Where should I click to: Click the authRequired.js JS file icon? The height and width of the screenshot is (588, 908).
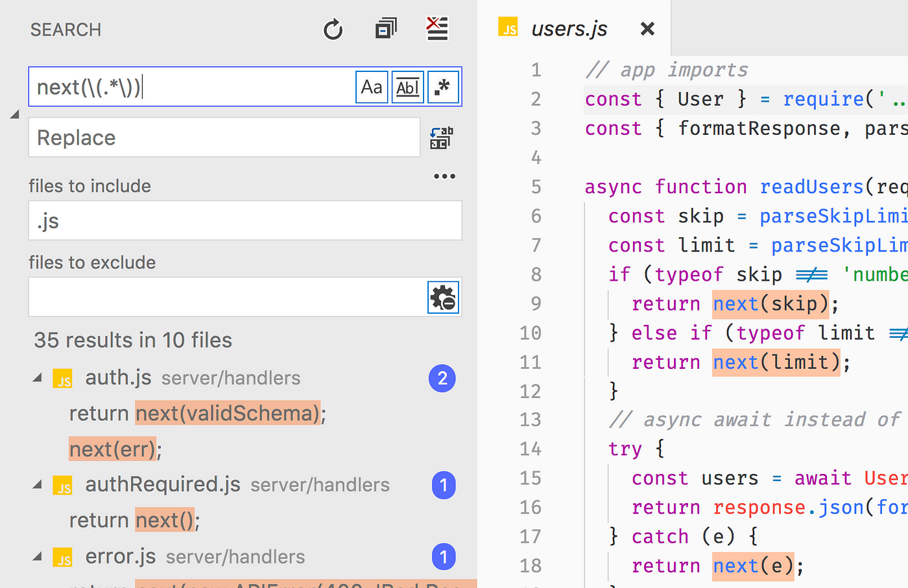(63, 486)
